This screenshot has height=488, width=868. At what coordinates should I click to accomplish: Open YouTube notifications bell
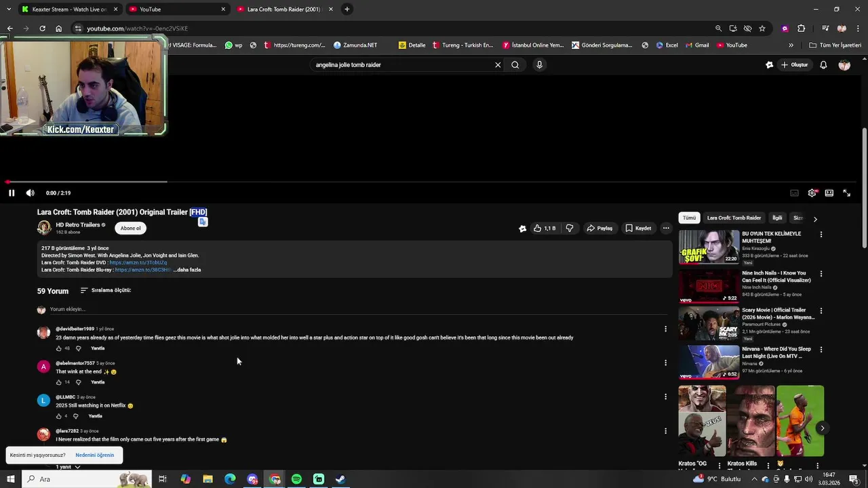coord(823,65)
